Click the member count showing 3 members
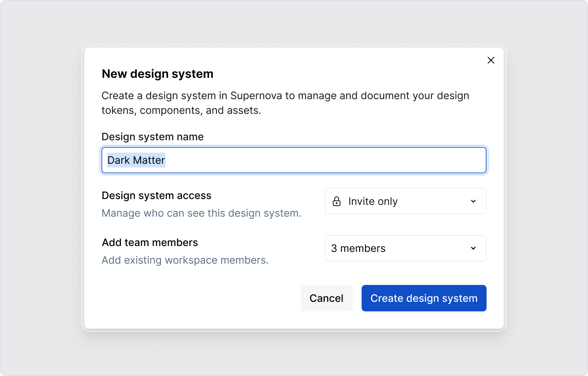The height and width of the screenshot is (376, 588). coord(358,248)
